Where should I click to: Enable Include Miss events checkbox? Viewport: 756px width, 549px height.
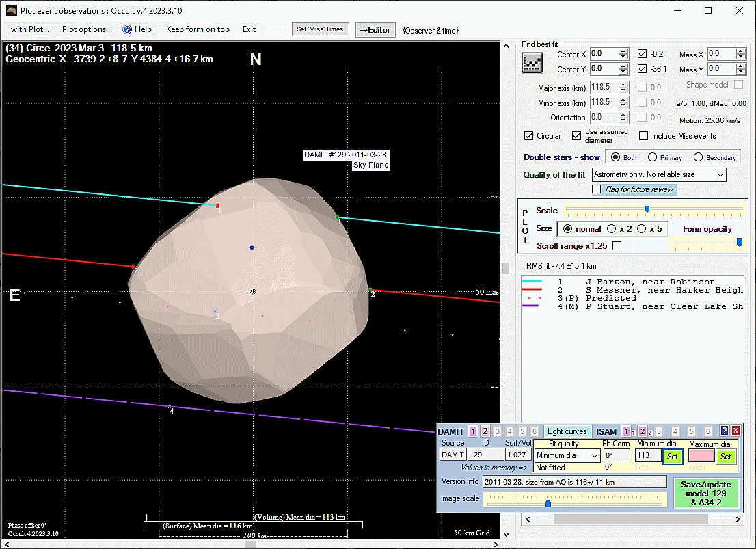click(x=643, y=136)
